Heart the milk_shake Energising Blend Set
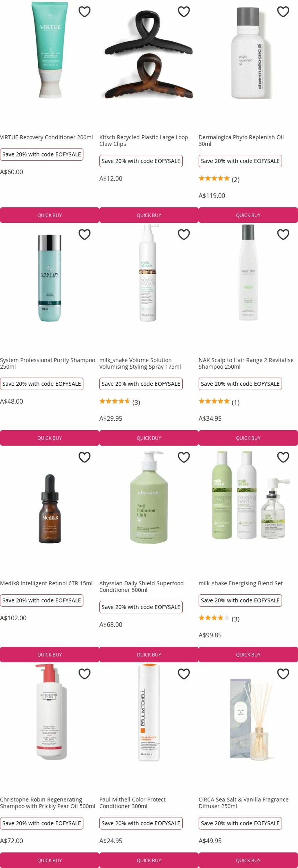 (x=283, y=457)
